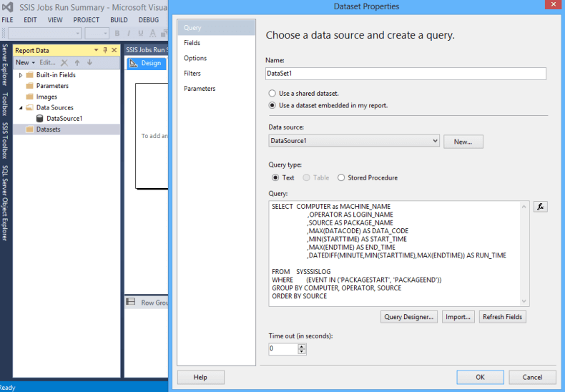Image resolution: width=565 pixels, height=392 pixels.
Task: Click the Italic toolbar icon
Action: click(129, 34)
